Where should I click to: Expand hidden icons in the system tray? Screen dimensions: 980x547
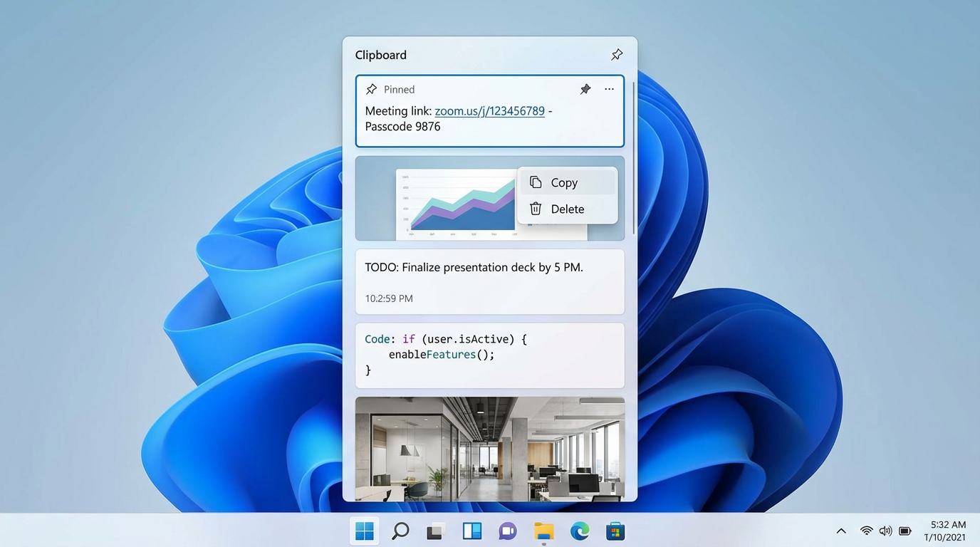coord(841,531)
